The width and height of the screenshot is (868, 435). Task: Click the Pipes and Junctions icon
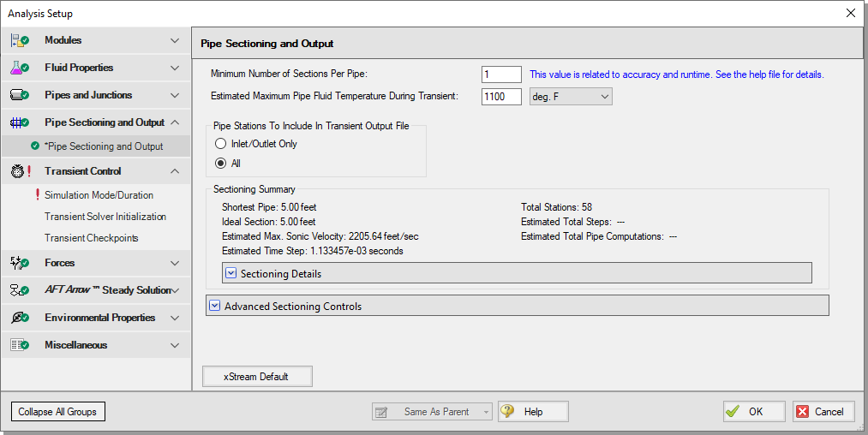tap(19, 95)
